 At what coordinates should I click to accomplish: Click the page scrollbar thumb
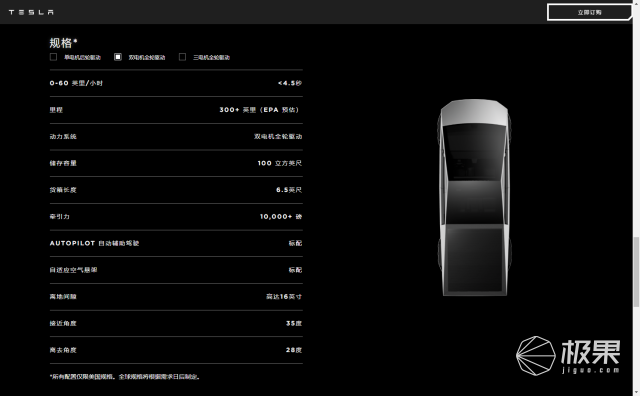click(636, 271)
